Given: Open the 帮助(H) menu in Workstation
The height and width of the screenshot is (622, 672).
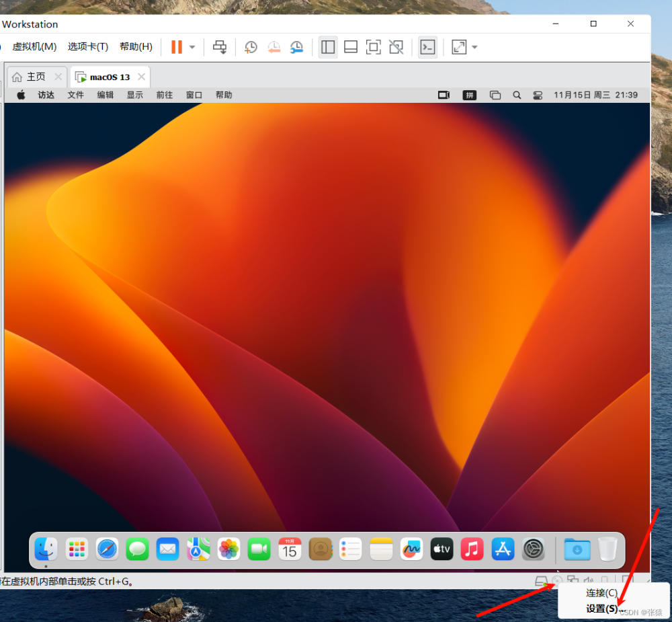Looking at the screenshot, I should 136,46.
